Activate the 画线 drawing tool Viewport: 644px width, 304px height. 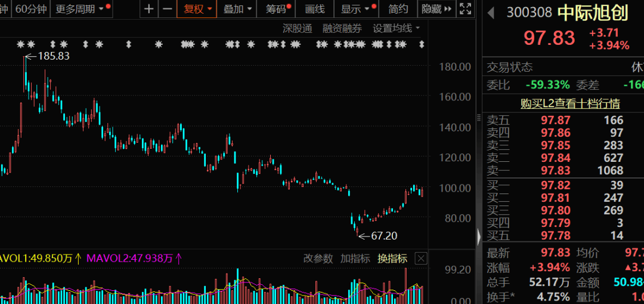[315, 8]
